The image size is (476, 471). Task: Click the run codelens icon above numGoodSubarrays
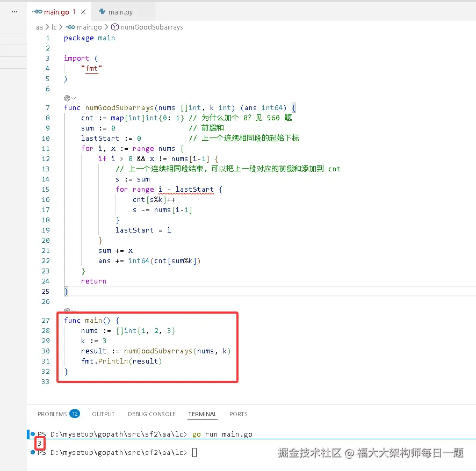[x=66, y=98]
